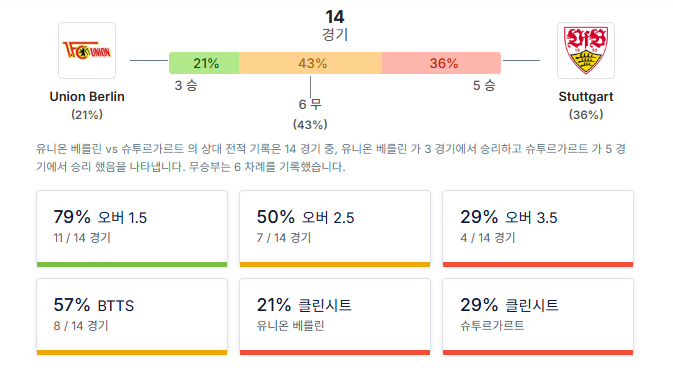Open the 29% 클린시트 슈투르가르트 card
This screenshot has width=673, height=368.
coord(538,317)
